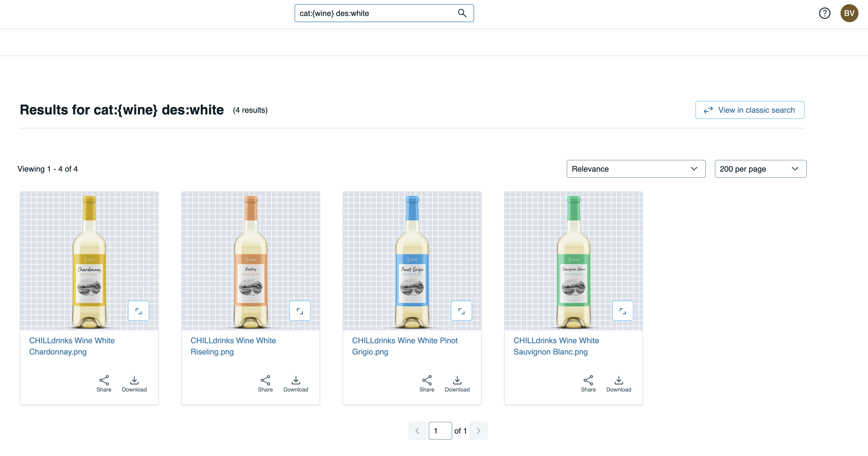Open the 200 per page dropdown

point(761,169)
